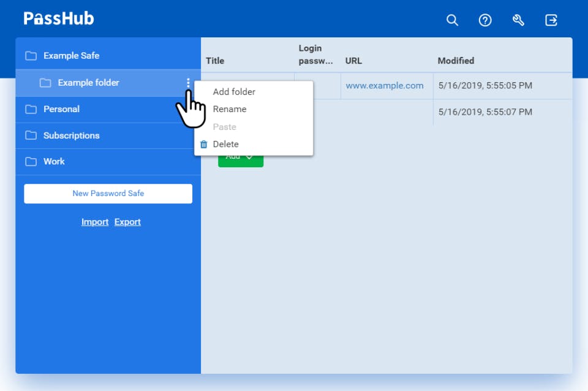This screenshot has height=391, width=588.
Task: Click the New Password Safe button
Action: tap(108, 194)
